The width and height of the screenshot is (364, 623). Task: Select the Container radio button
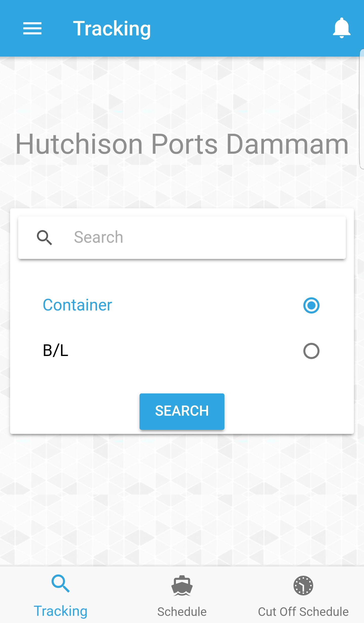pyautogui.click(x=311, y=305)
